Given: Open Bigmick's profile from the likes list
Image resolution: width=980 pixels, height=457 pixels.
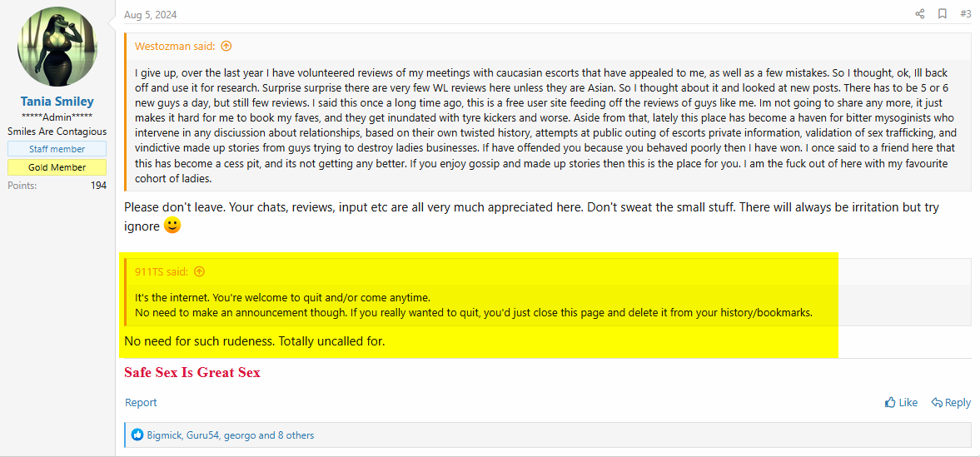Looking at the screenshot, I should pyautogui.click(x=164, y=435).
